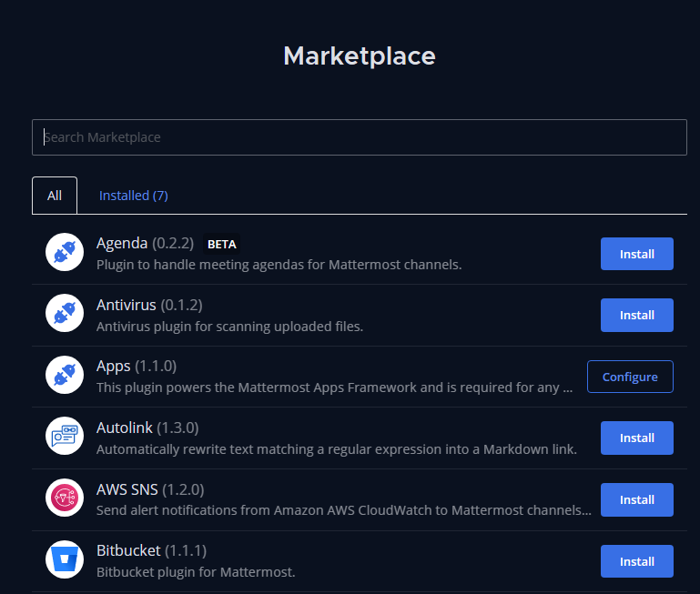
Task: Select the Apps (1.1.0) title
Action: pyautogui.click(x=137, y=366)
